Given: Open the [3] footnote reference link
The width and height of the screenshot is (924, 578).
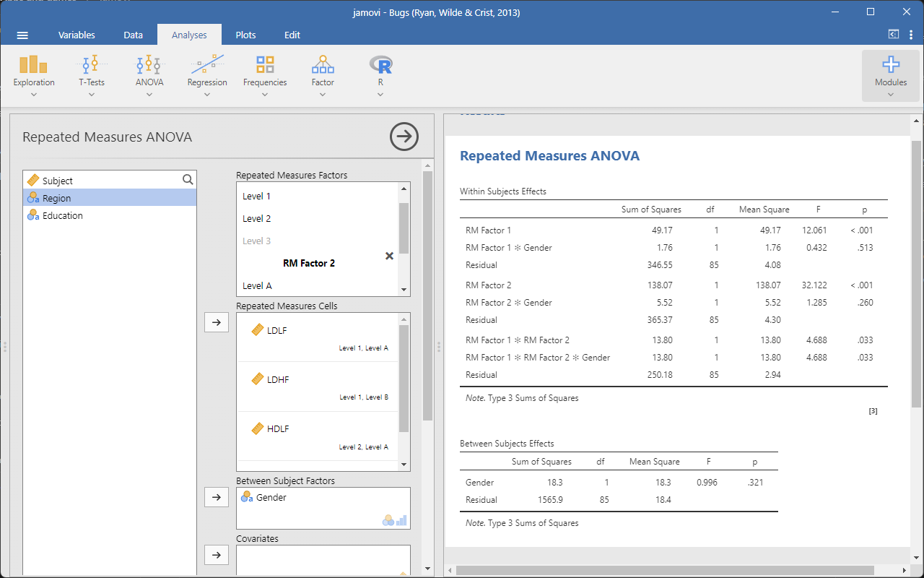Looking at the screenshot, I should pyautogui.click(x=873, y=411).
